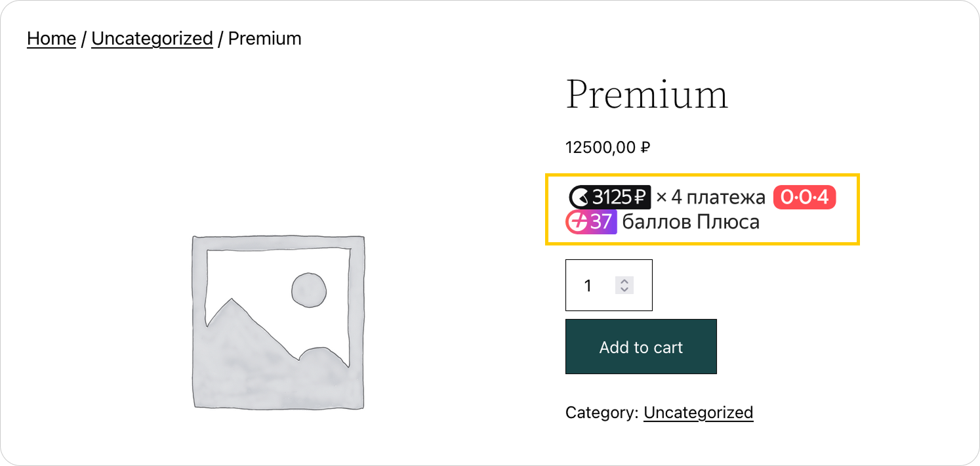This screenshot has width=980, height=466.
Task: Increase quantity with the up arrow
Action: 624,281
